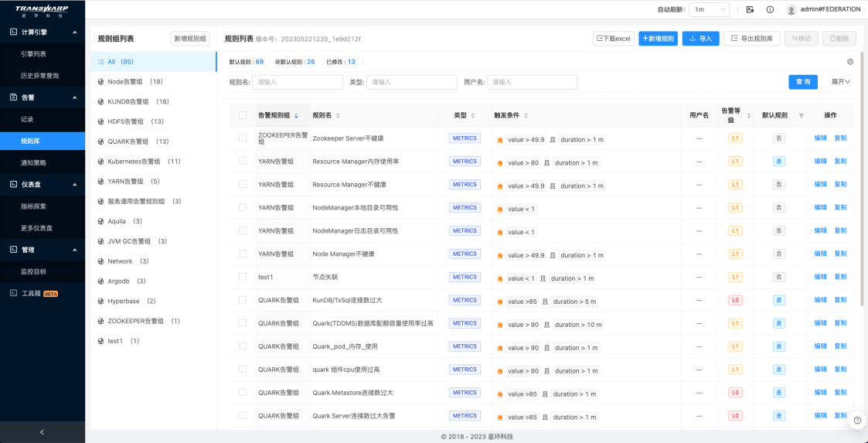Click the 类型 input field
This screenshot has width=868, height=443.
[x=412, y=82]
